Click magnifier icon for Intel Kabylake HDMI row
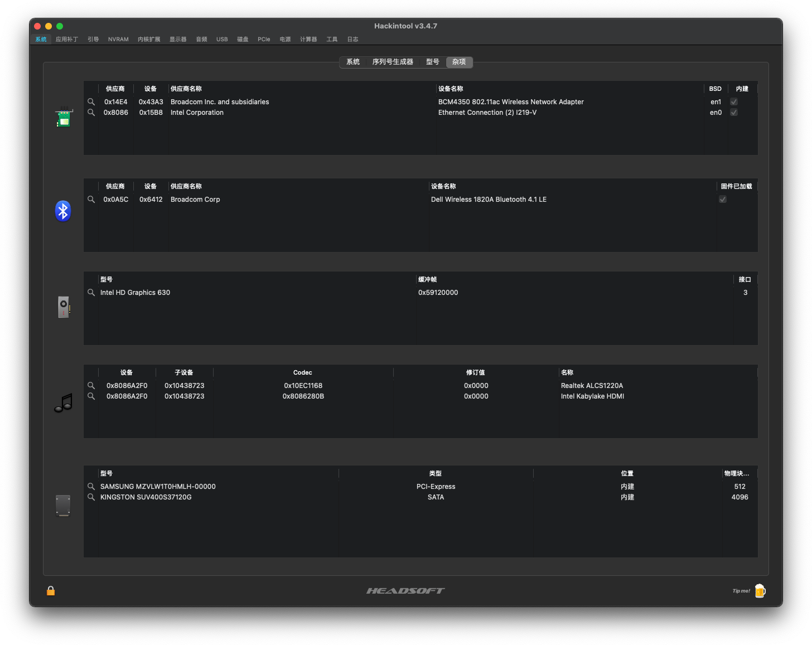812x645 pixels. coord(91,396)
